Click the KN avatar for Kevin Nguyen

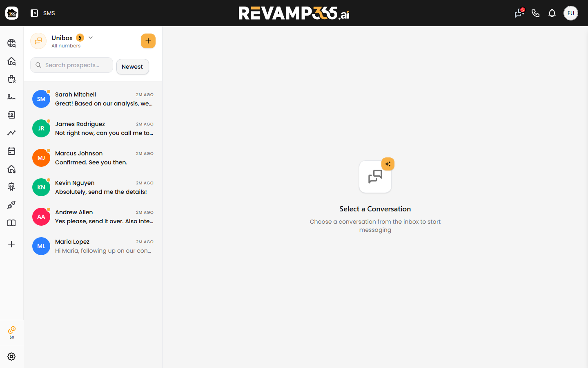41,187
